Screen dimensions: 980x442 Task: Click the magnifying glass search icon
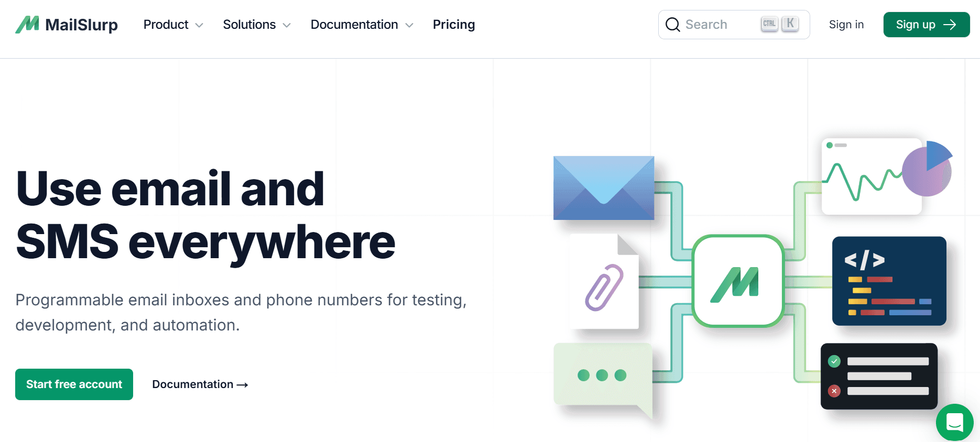point(672,25)
